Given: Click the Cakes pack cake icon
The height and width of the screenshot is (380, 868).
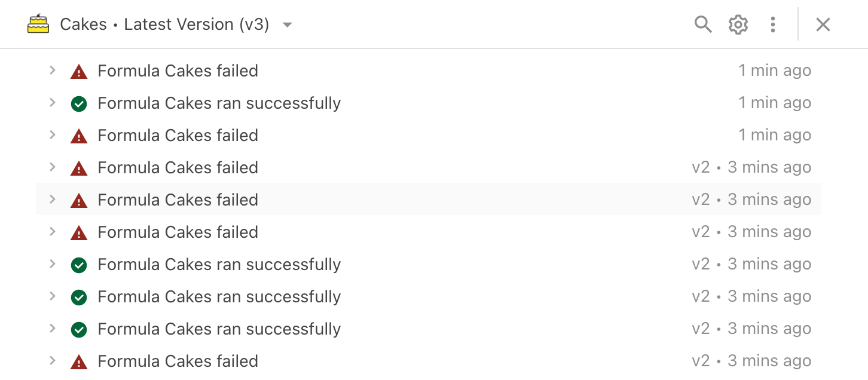Looking at the screenshot, I should (38, 24).
